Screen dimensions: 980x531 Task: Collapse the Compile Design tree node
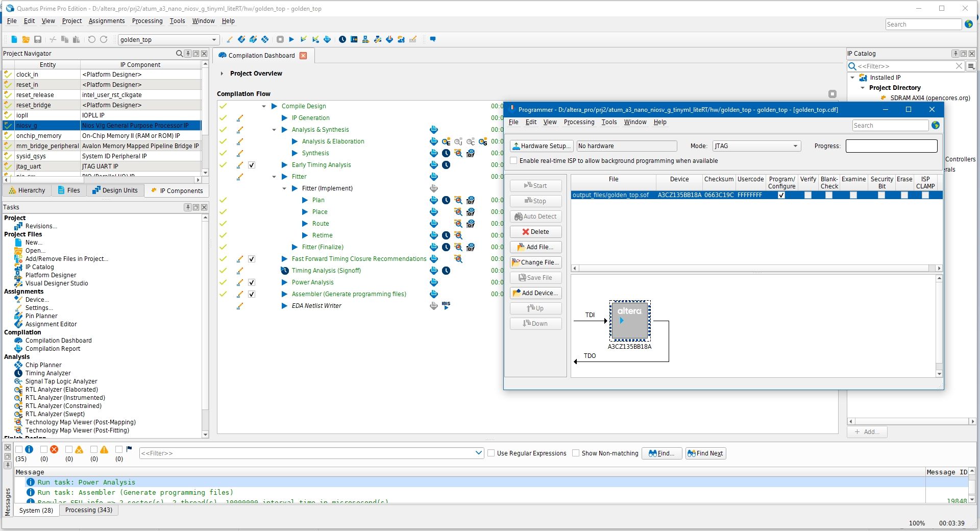[x=264, y=106]
